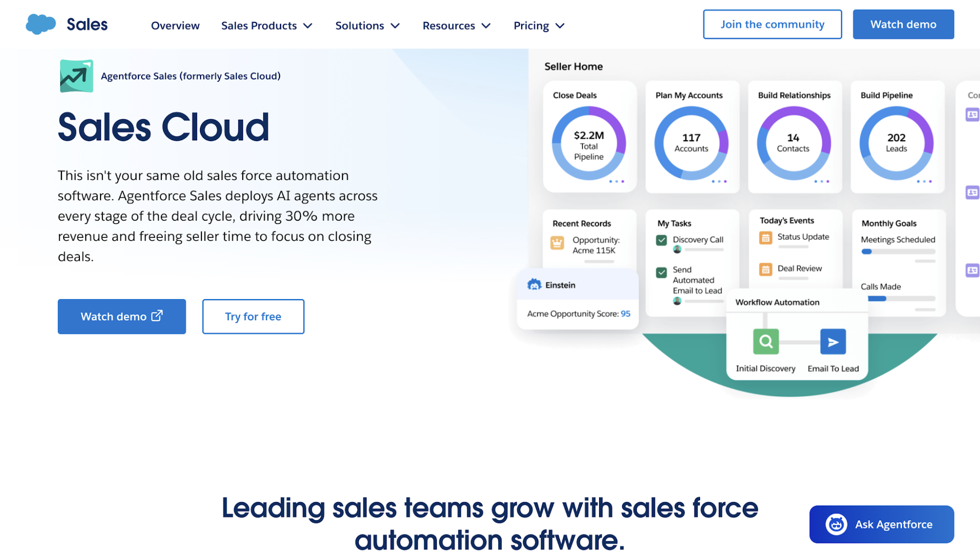The image size is (980, 560).
Task: Click the three dots on Build Relationships card
Action: point(822,181)
